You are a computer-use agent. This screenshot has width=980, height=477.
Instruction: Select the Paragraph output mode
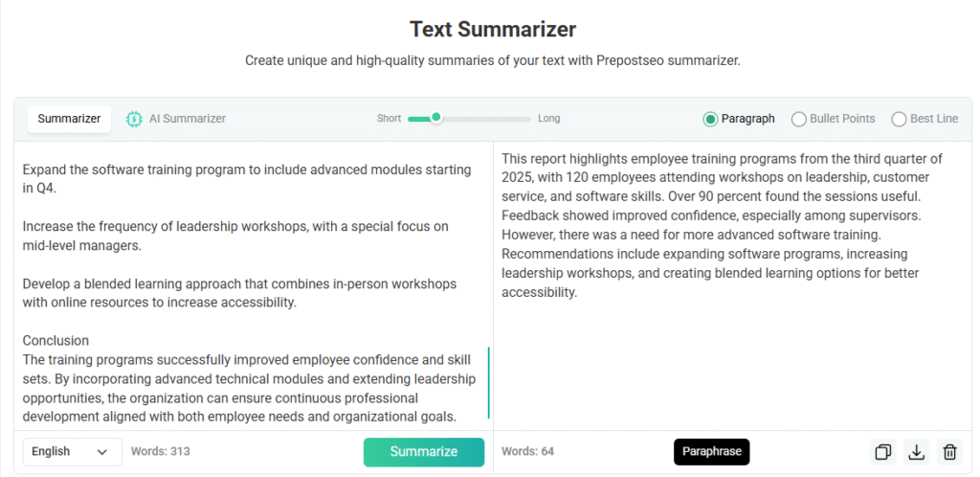tap(710, 119)
